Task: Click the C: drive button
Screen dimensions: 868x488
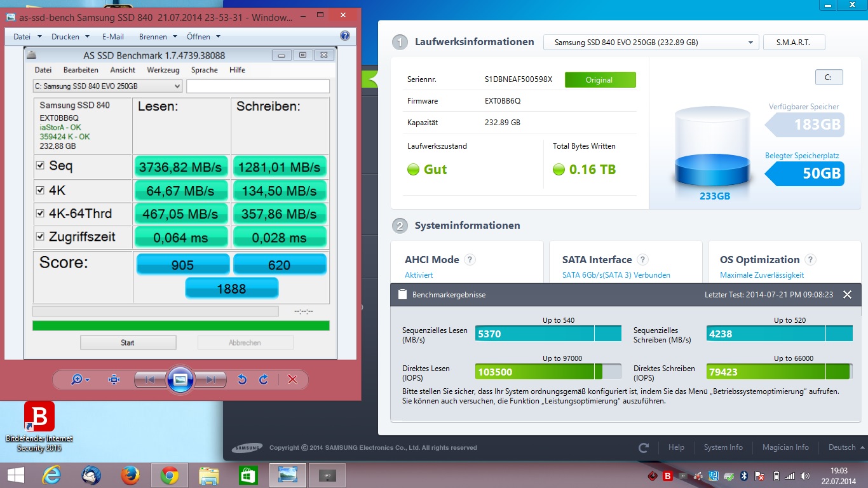Action: 829,78
